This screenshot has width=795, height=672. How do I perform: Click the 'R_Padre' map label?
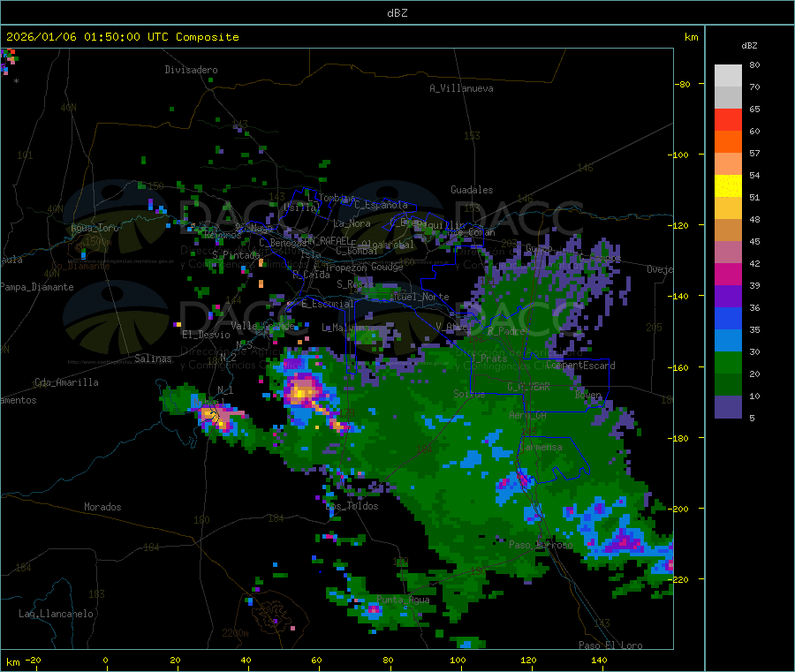point(506,331)
